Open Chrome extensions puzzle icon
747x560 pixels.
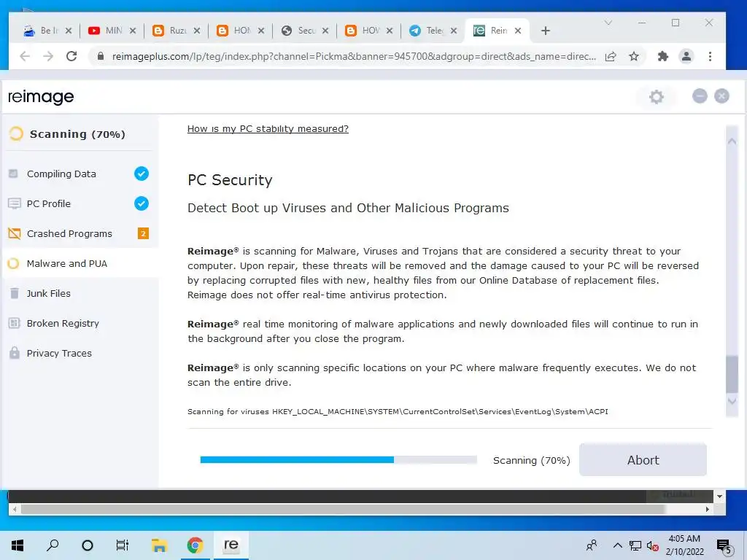point(662,56)
